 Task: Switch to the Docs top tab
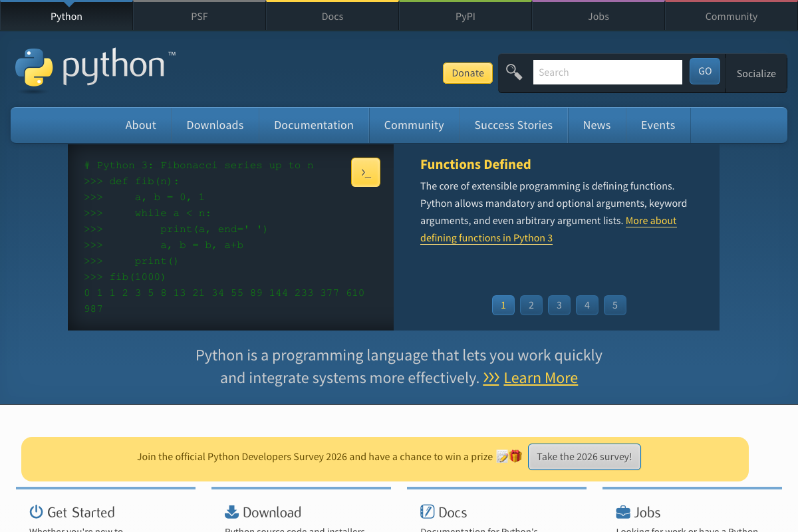[332, 16]
